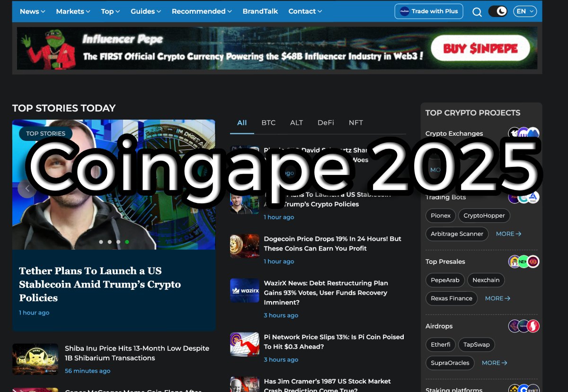Click the Staking platforms logo icons
The width and height of the screenshot is (568, 392).
pyautogui.click(x=524, y=389)
